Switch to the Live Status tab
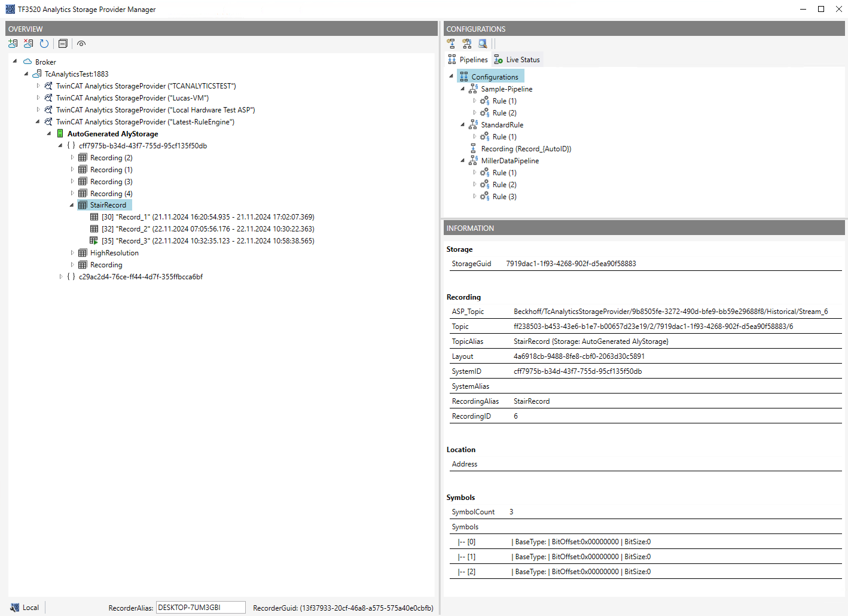Viewport: 848px width, 616px height. click(x=517, y=60)
